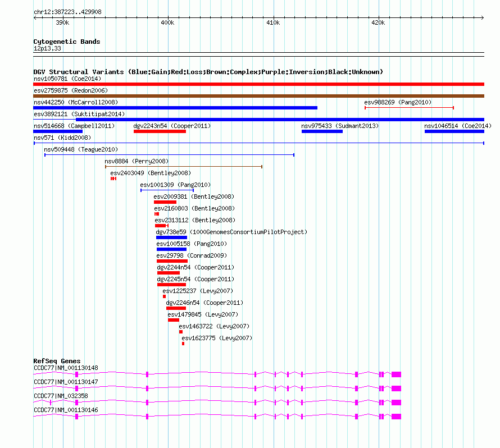Screen dimensions: 500x448
Task: Select the esv1005158 (Pang2010) blue bar
Action: click(171, 249)
